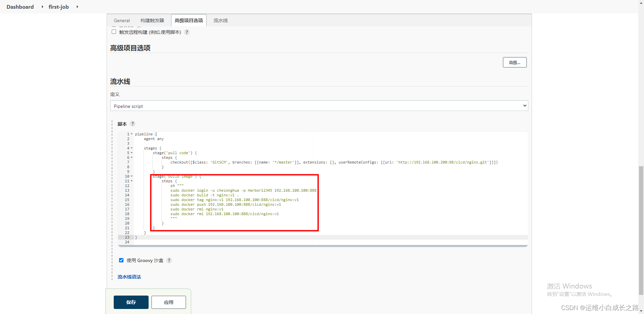Switch to the General tab
Viewport: 644px width, 314px height.
pos(122,20)
